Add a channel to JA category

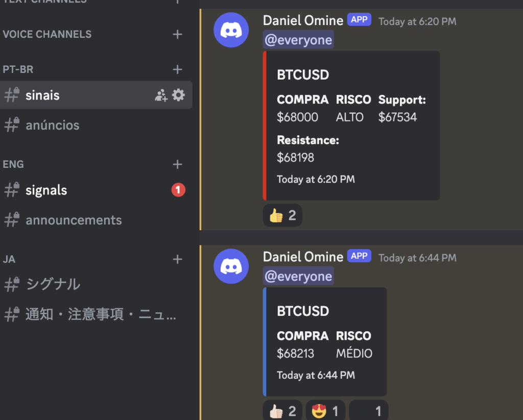point(177,259)
